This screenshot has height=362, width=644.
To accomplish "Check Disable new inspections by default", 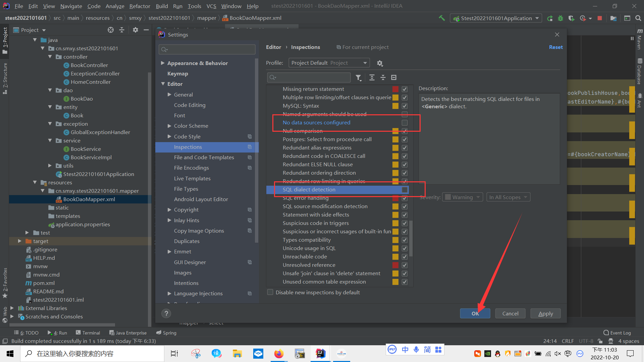I will 270,292.
